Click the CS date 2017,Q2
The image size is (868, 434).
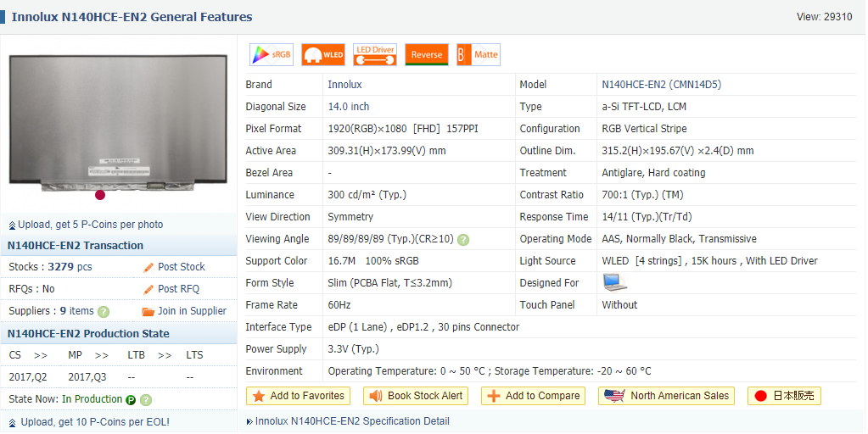[28, 377]
